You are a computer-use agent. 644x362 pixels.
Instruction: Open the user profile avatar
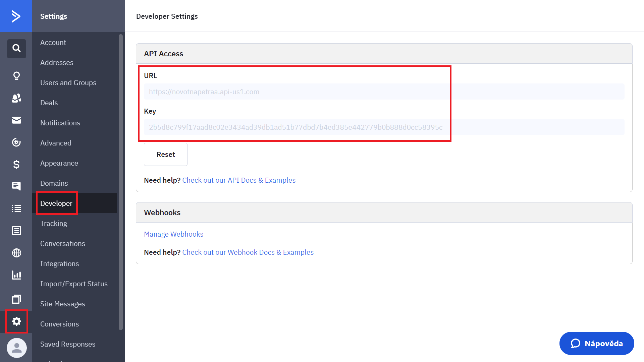click(16, 348)
